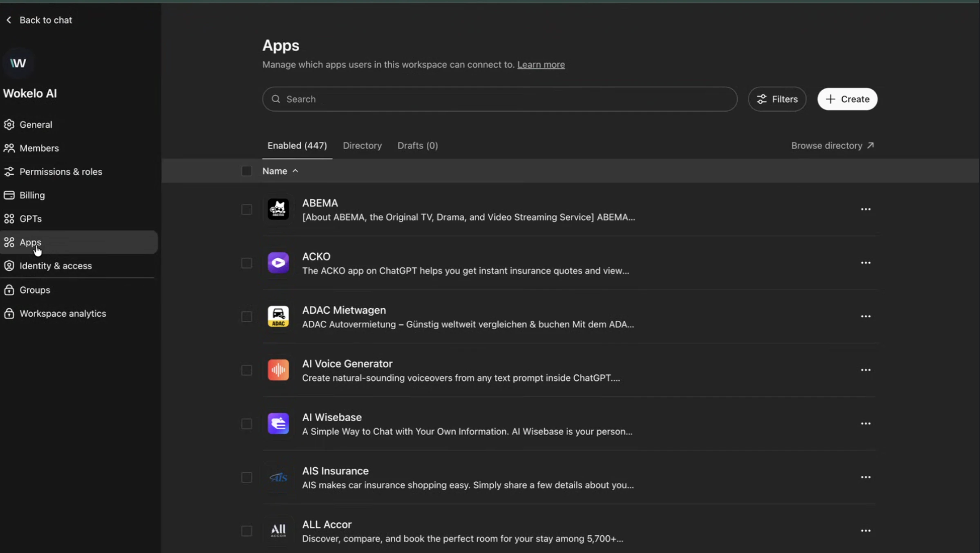Screen dimensions: 980x553
Task: Select Apps in the sidebar
Action: (x=79, y=242)
